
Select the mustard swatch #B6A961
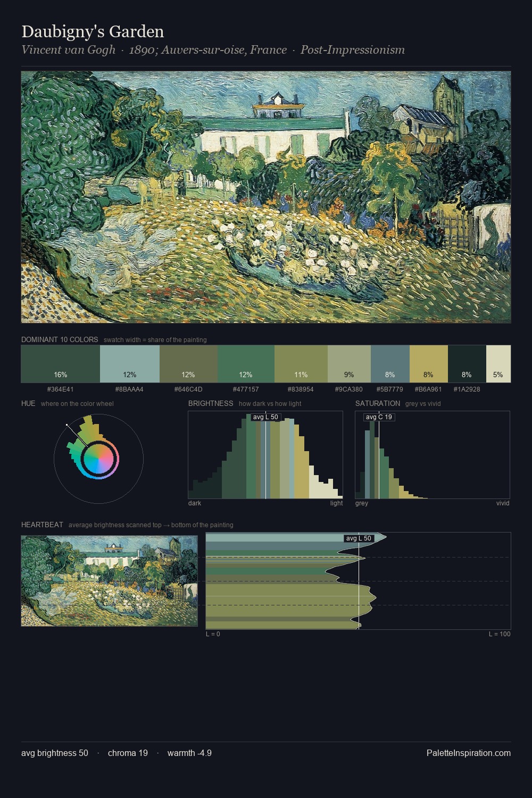(429, 364)
